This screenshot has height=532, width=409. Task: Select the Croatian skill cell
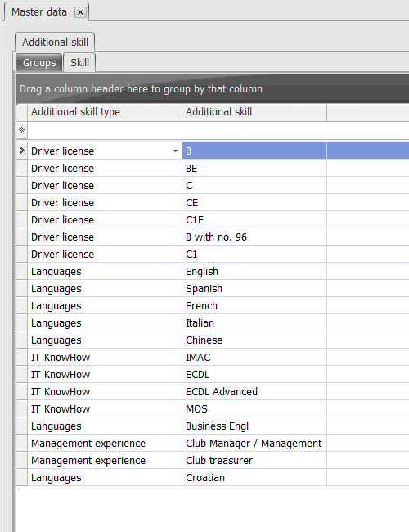coord(254,478)
